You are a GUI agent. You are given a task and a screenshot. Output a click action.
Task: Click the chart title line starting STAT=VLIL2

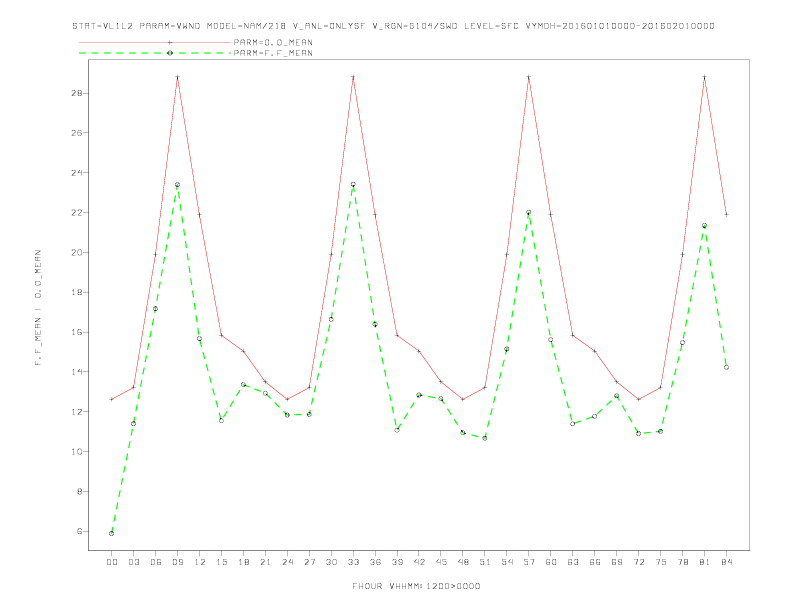tap(393, 26)
